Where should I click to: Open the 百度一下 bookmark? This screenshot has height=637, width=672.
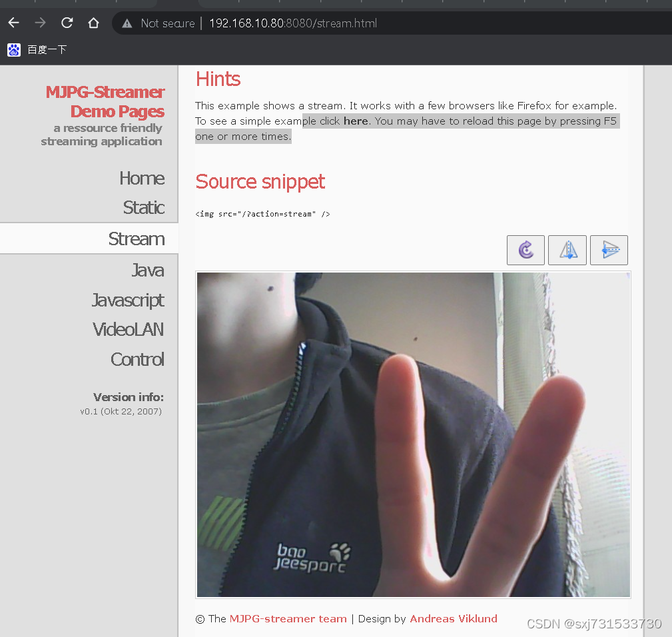(37, 50)
